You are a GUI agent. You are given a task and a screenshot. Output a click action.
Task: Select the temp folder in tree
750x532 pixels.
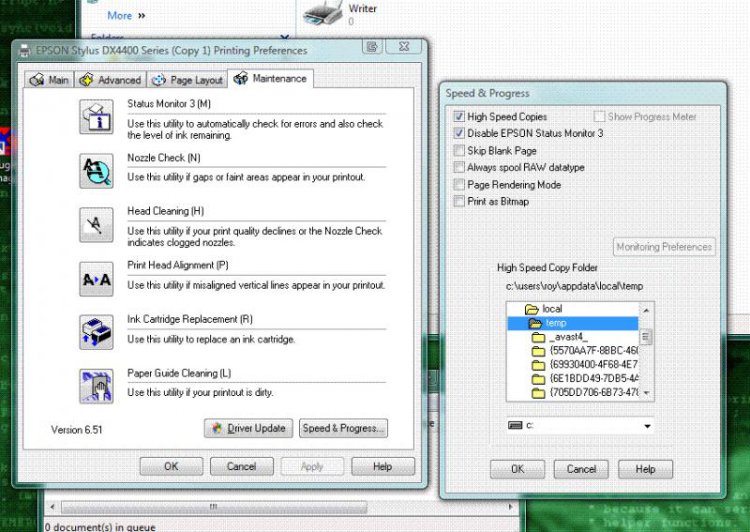pos(573,323)
